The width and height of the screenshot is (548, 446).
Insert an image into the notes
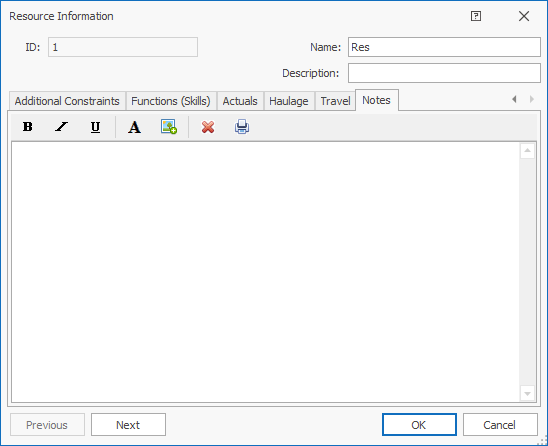coord(169,127)
